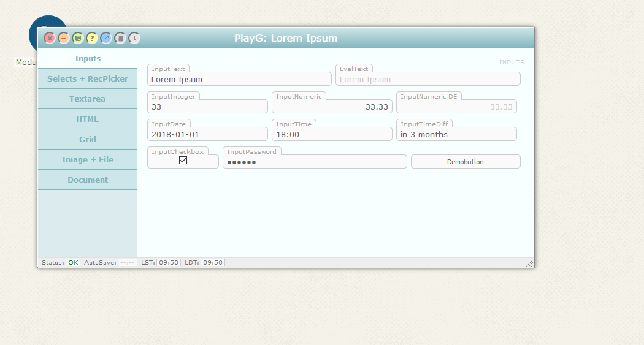Open the Selects + RecPicker tab
This screenshot has height=345, width=644.
click(88, 79)
